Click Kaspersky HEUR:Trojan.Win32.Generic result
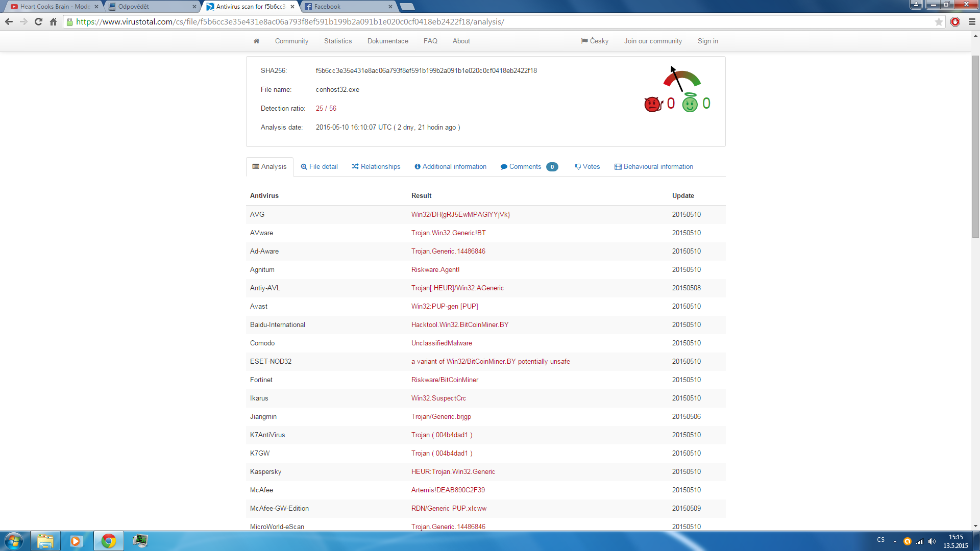Viewport: 980px width, 551px height. click(x=453, y=472)
